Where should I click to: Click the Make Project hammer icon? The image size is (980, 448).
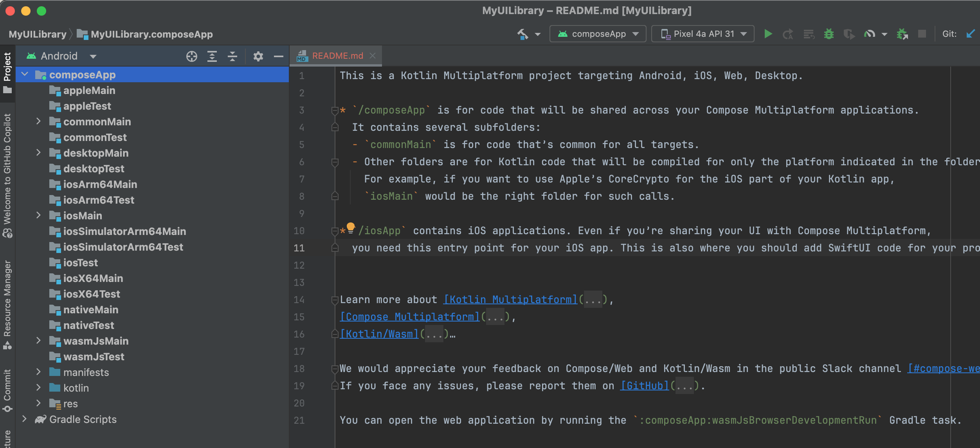click(523, 34)
